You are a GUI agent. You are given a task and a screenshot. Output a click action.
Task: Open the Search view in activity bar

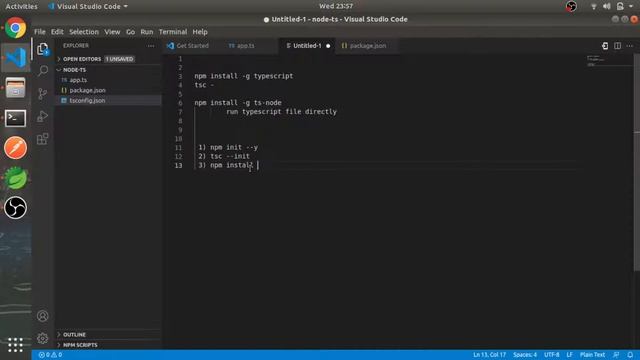click(x=42, y=71)
